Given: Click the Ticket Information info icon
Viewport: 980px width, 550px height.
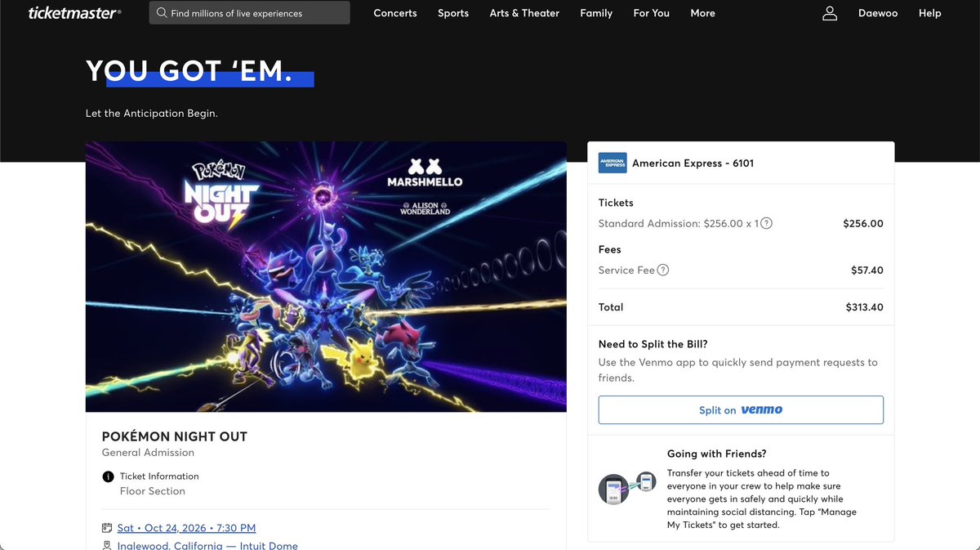Looking at the screenshot, I should point(108,476).
